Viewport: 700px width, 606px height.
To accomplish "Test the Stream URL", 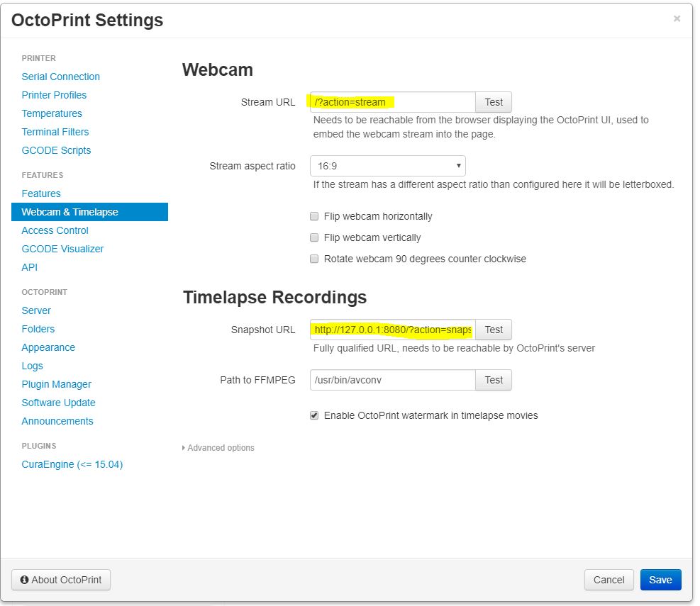I will tap(494, 102).
